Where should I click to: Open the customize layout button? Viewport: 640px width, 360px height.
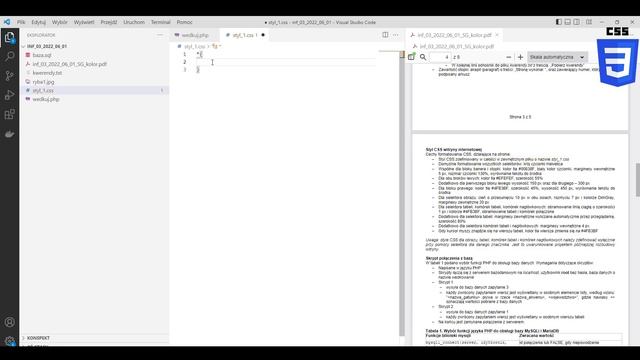click(x=589, y=22)
